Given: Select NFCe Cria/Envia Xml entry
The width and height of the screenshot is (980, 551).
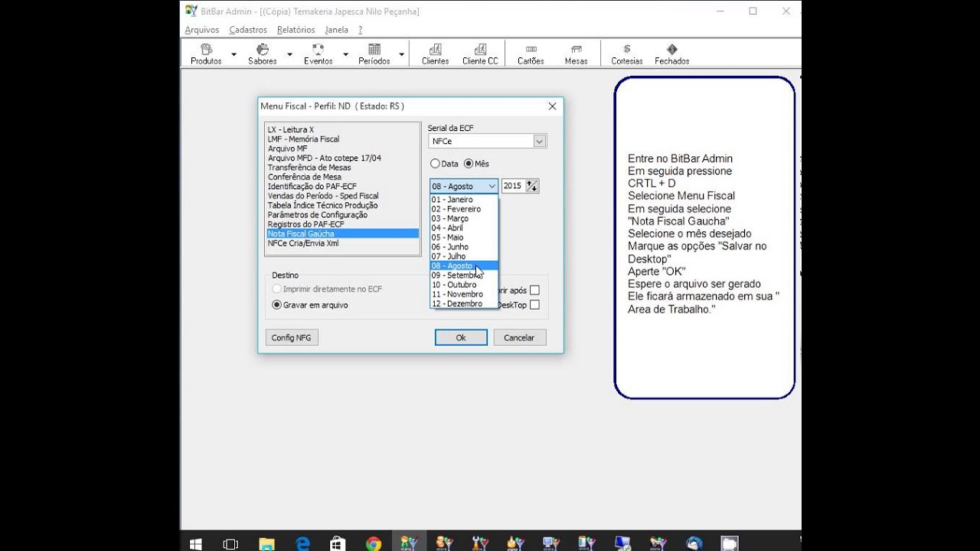Looking at the screenshot, I should click(x=342, y=243).
